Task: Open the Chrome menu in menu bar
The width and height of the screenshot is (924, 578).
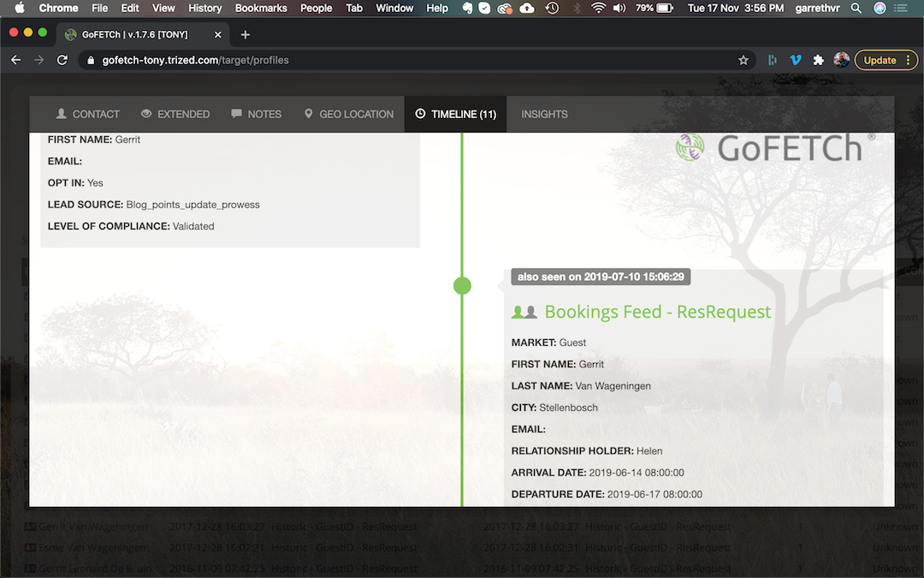Action: (x=58, y=8)
